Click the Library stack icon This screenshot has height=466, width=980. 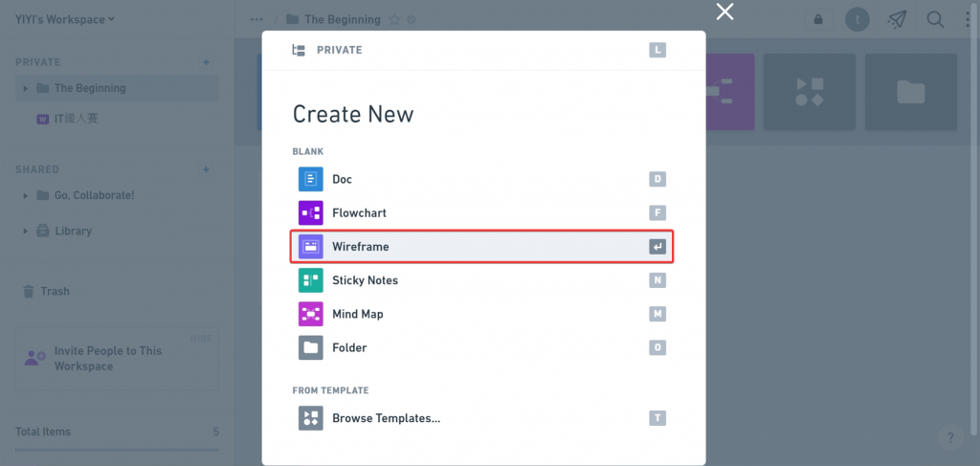click(x=42, y=232)
